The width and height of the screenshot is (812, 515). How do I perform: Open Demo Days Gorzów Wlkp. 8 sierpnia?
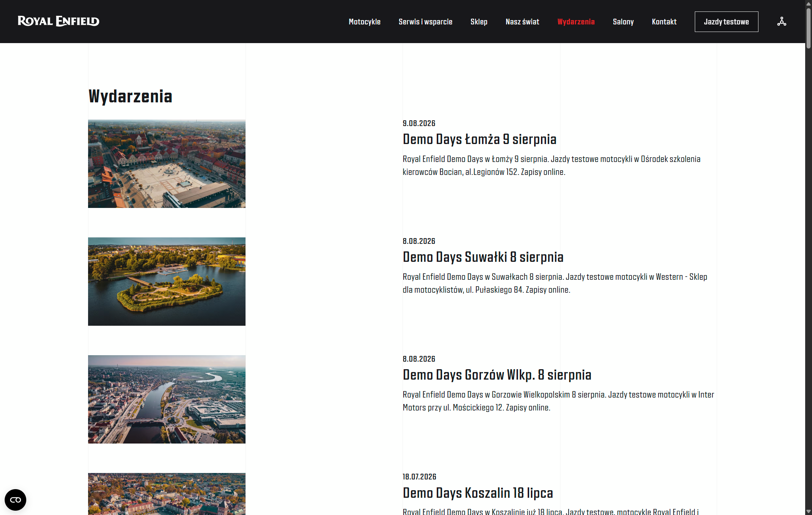(497, 375)
